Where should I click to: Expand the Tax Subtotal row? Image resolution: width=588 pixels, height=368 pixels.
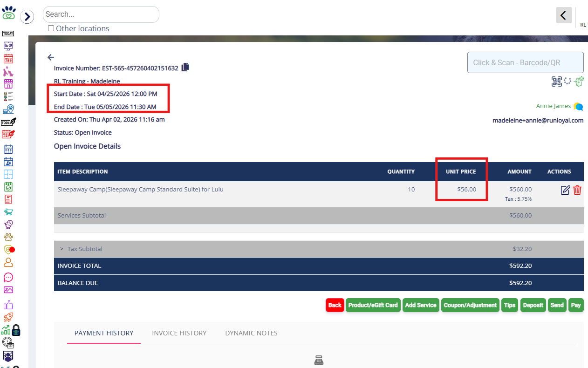(62, 249)
